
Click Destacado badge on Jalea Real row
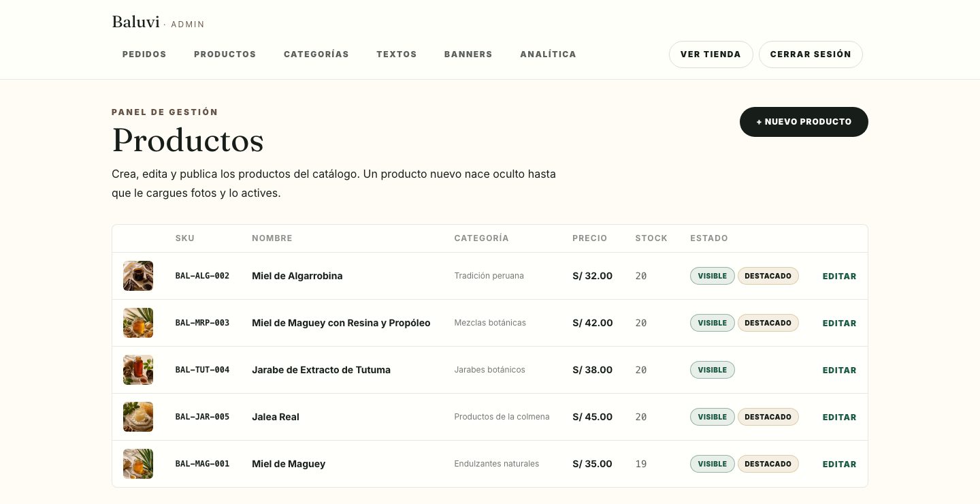tap(768, 417)
